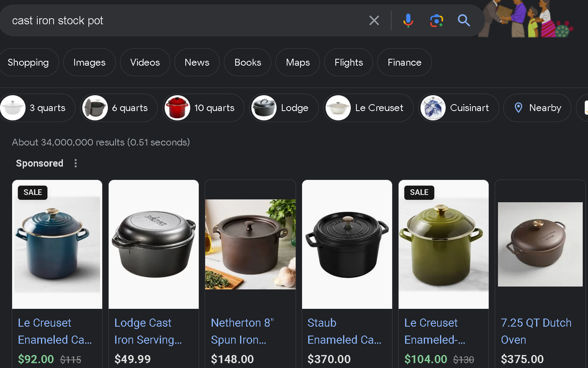Click the crossed-out $115 original price
This screenshot has height=368, width=588.
pos(71,359)
